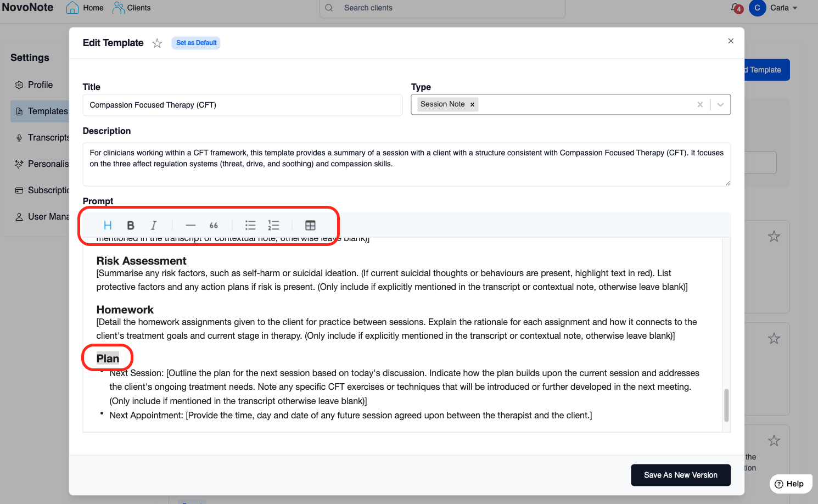Click the highlighted Plan heading
This screenshot has width=818, height=504.
point(108,359)
